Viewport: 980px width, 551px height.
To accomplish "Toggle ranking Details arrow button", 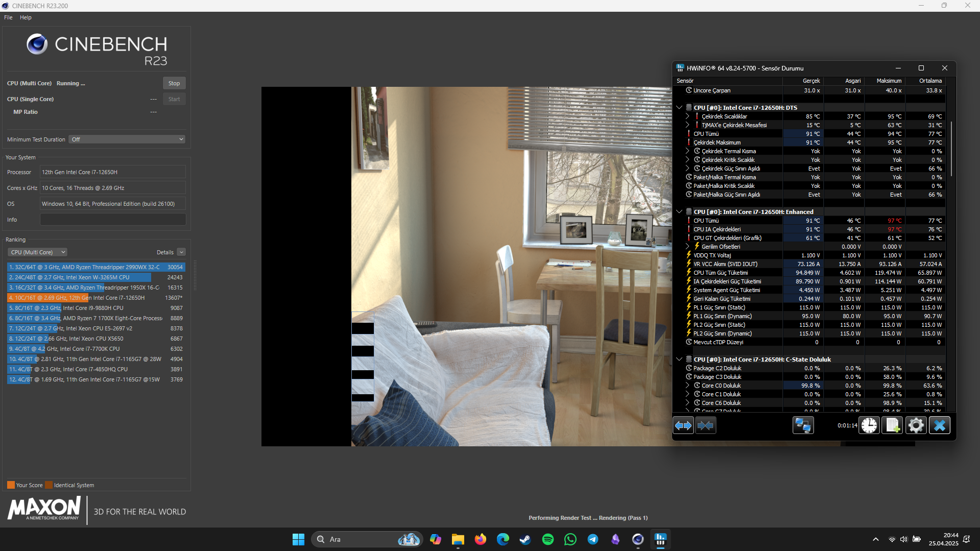I will [x=181, y=252].
